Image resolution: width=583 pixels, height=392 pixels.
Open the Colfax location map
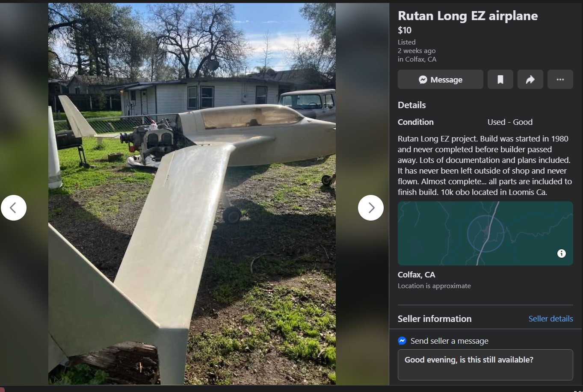pos(485,233)
